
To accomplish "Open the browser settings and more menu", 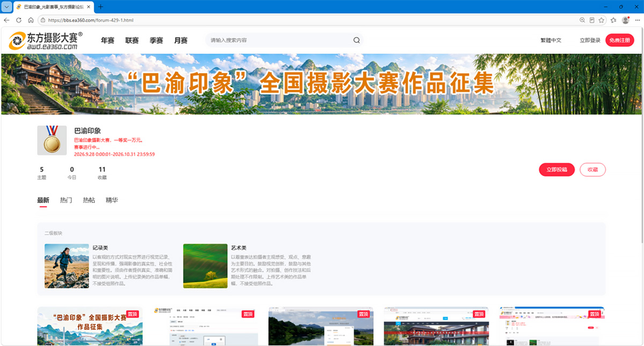I will pyautogui.click(x=637, y=20).
